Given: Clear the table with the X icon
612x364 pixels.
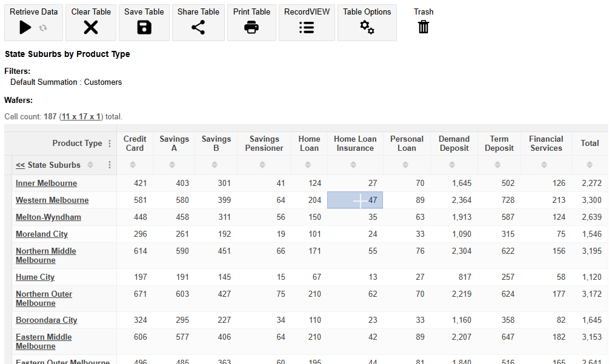Looking at the screenshot, I should (90, 27).
